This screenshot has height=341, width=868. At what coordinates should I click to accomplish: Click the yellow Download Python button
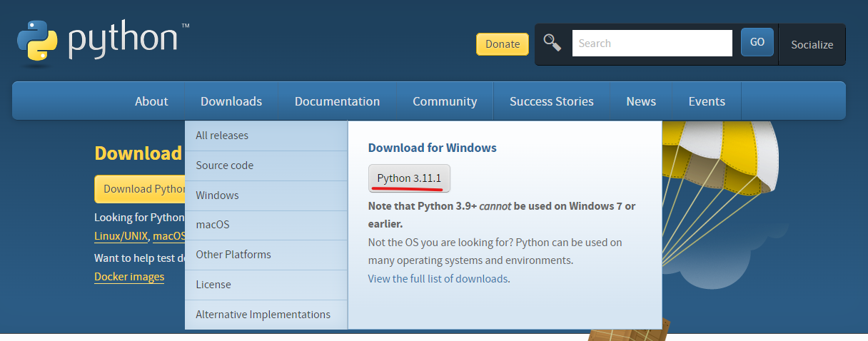[x=141, y=189]
